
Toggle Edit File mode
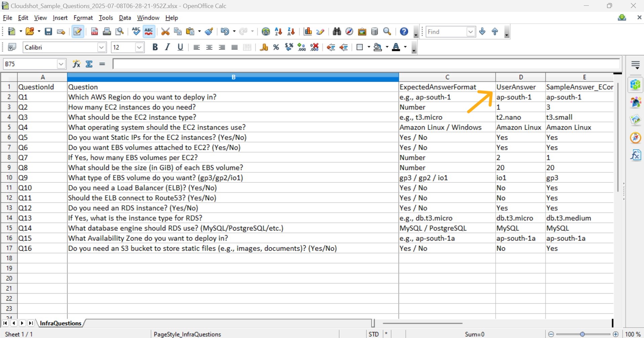tap(78, 32)
